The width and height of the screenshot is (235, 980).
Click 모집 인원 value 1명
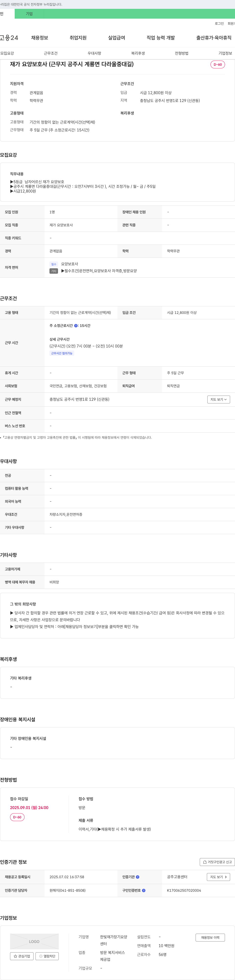coord(52,212)
